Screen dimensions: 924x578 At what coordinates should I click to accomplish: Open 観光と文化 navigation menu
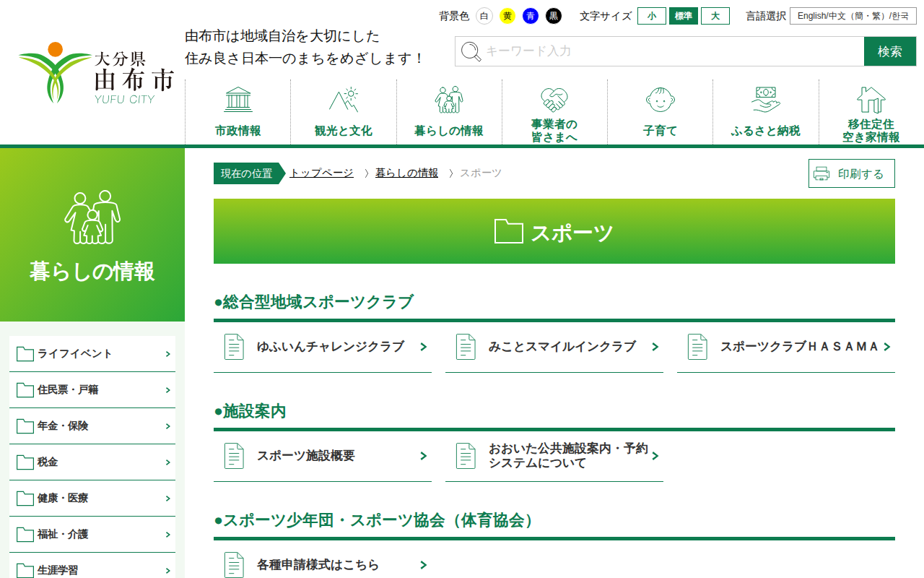pos(344,112)
